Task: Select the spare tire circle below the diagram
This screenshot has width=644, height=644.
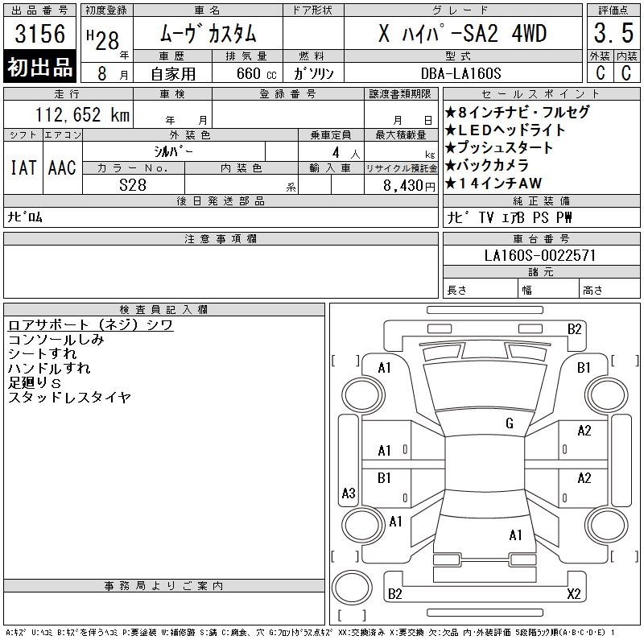Action: [x=352, y=588]
